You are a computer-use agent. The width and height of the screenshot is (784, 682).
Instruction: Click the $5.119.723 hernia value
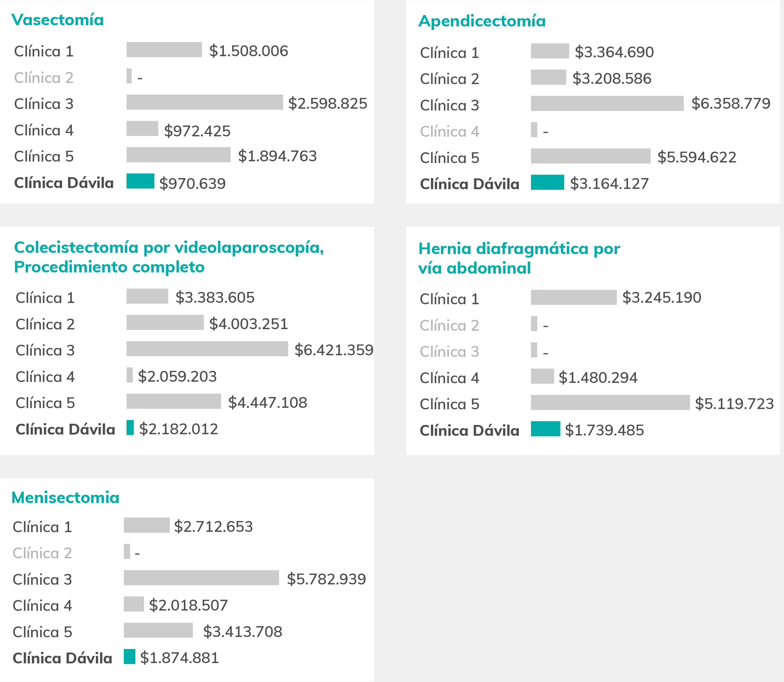pos(734,403)
